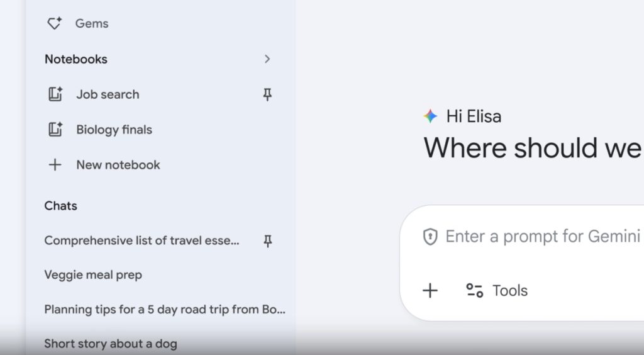The width and height of the screenshot is (644, 355).
Task: Click the plus icon beside New notebook
Action: [x=55, y=165]
